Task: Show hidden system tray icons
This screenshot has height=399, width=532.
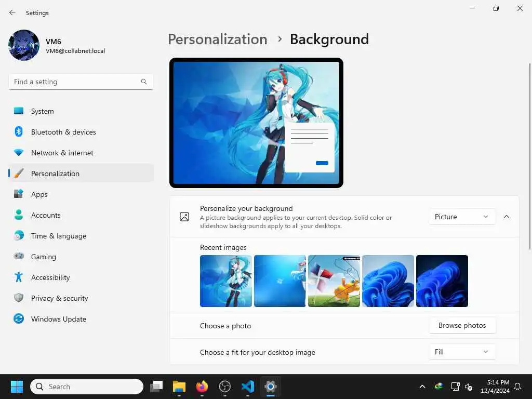Action: click(422, 387)
